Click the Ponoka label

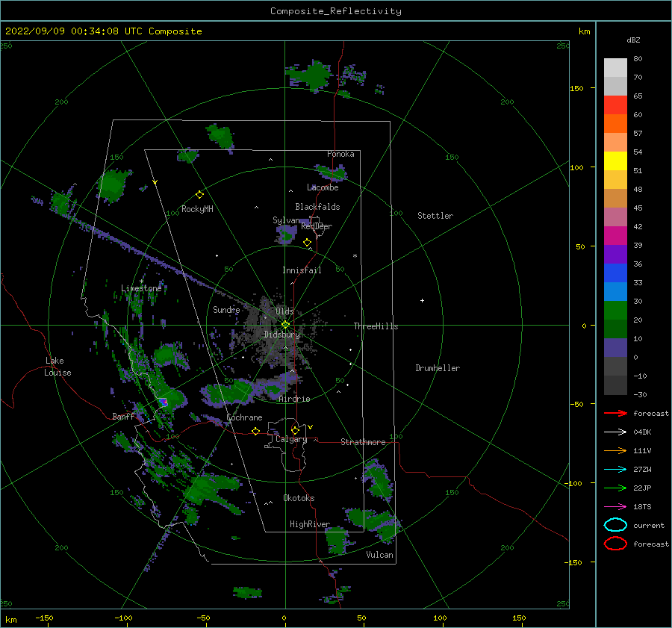point(340,154)
